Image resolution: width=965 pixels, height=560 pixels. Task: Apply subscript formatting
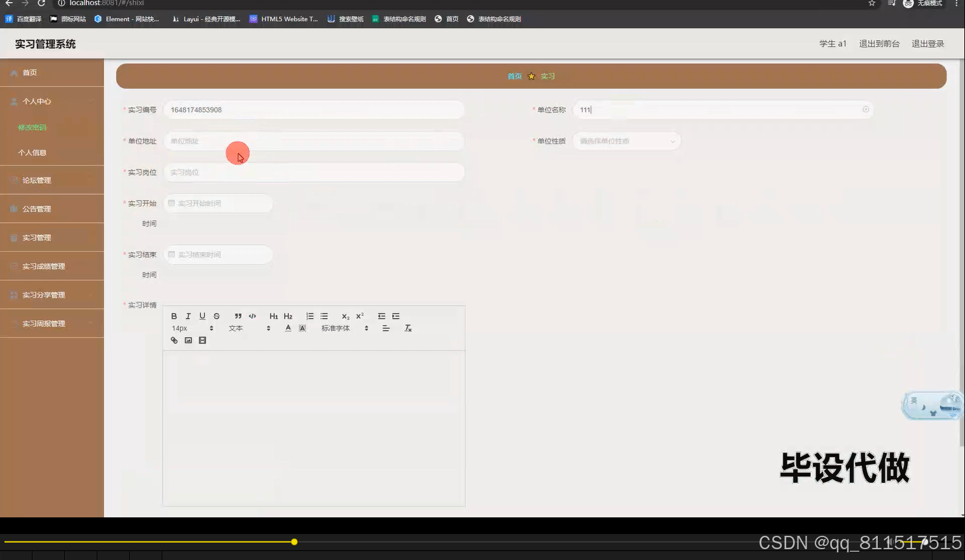point(346,316)
